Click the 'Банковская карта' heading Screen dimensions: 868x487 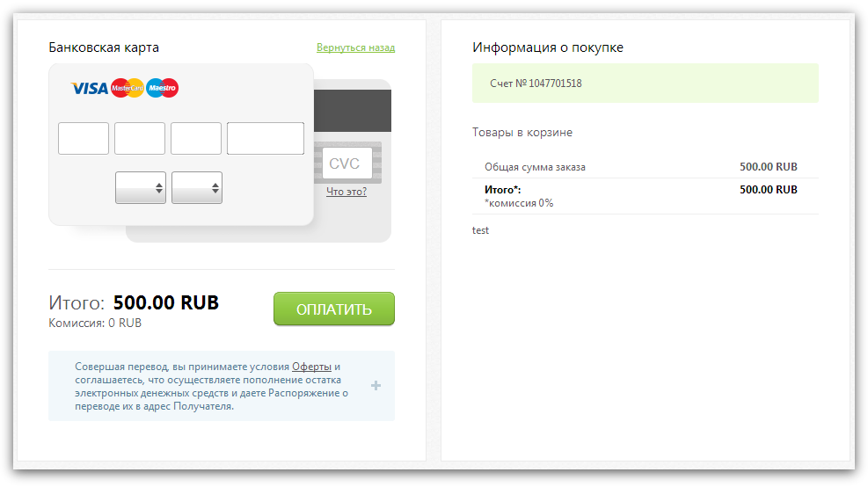[104, 47]
